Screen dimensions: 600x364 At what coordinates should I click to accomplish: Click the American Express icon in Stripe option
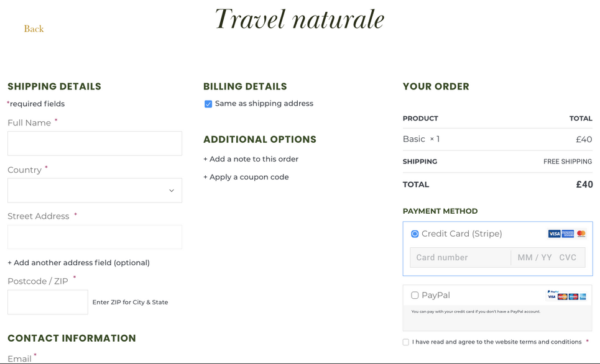(x=568, y=234)
